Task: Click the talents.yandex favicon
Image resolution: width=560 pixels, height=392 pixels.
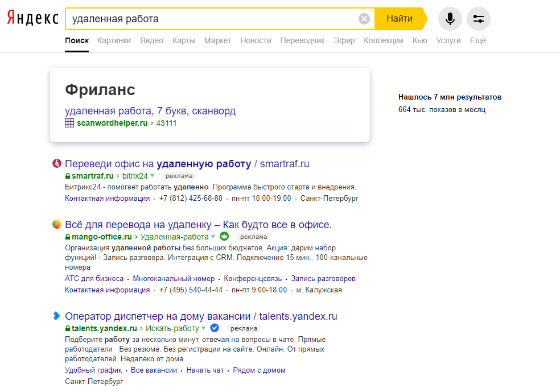Action: pos(57,316)
